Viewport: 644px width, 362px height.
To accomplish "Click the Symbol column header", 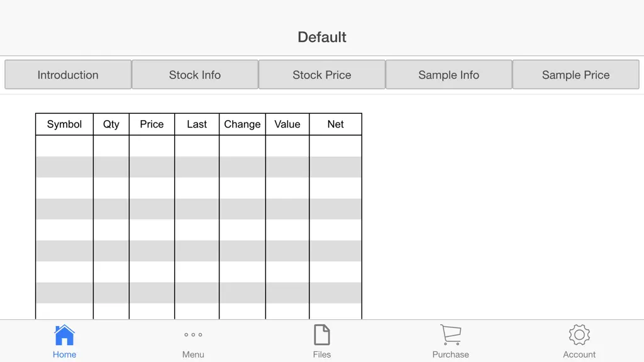I will click(65, 124).
